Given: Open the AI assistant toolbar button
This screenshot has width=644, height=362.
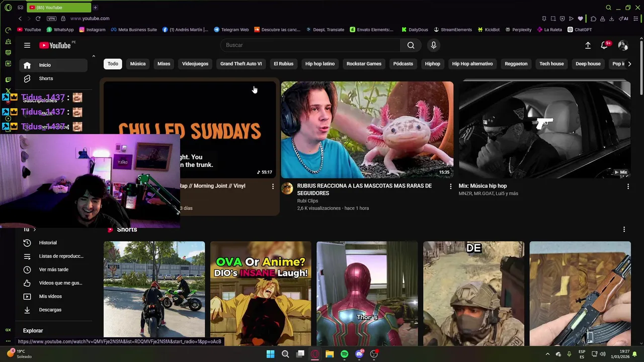Looking at the screenshot, I should (x=624, y=19).
